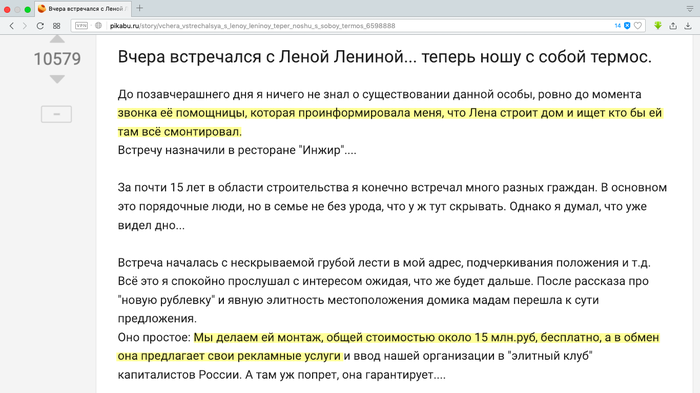Toggle the VPN badge in address bar

click(x=82, y=25)
